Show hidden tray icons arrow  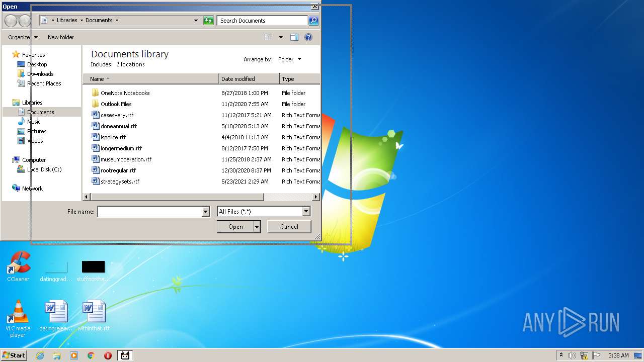[561, 355]
